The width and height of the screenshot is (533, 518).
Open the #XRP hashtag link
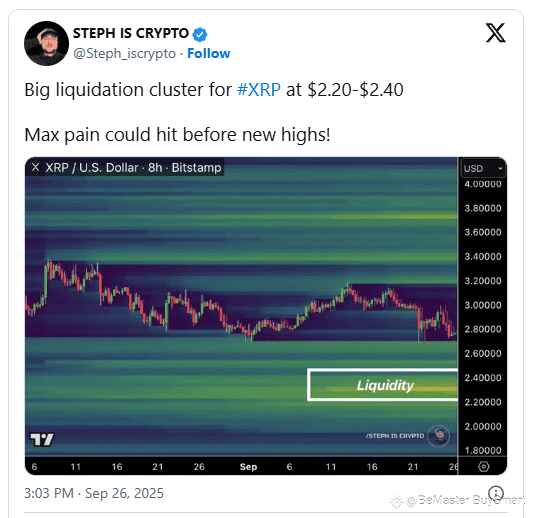click(x=259, y=90)
